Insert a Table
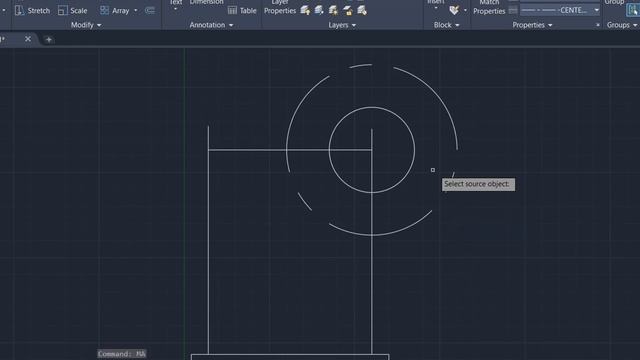 [242, 11]
